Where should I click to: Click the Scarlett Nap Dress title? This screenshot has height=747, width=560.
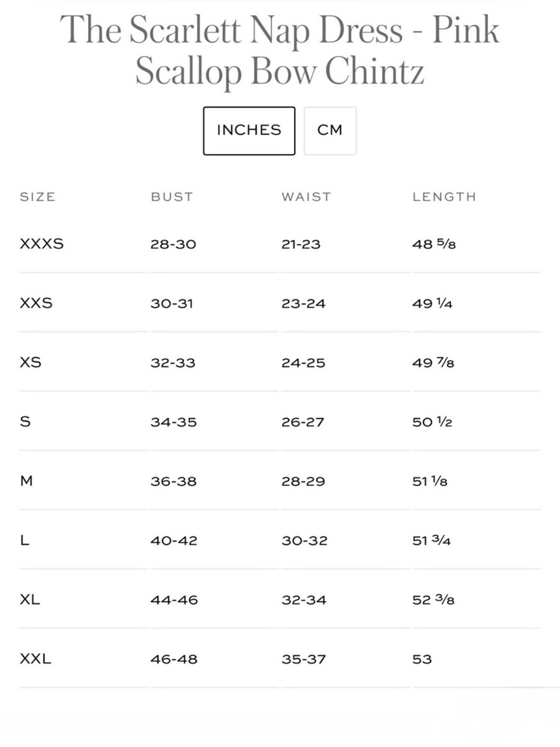click(x=279, y=50)
